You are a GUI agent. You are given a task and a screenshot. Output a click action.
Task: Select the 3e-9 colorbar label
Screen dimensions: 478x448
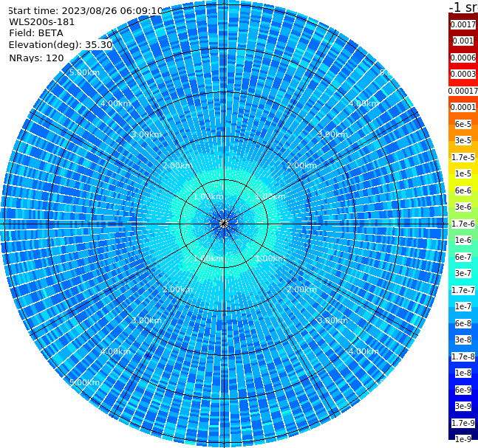(463, 406)
